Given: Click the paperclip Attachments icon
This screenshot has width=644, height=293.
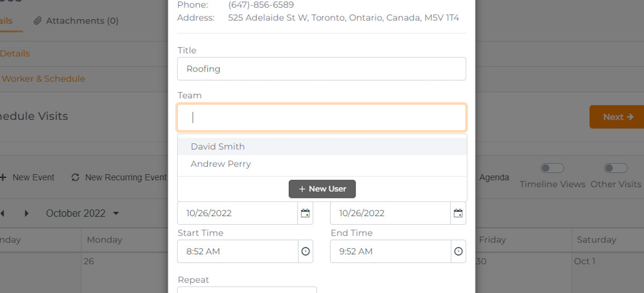Looking at the screenshot, I should 38,21.
